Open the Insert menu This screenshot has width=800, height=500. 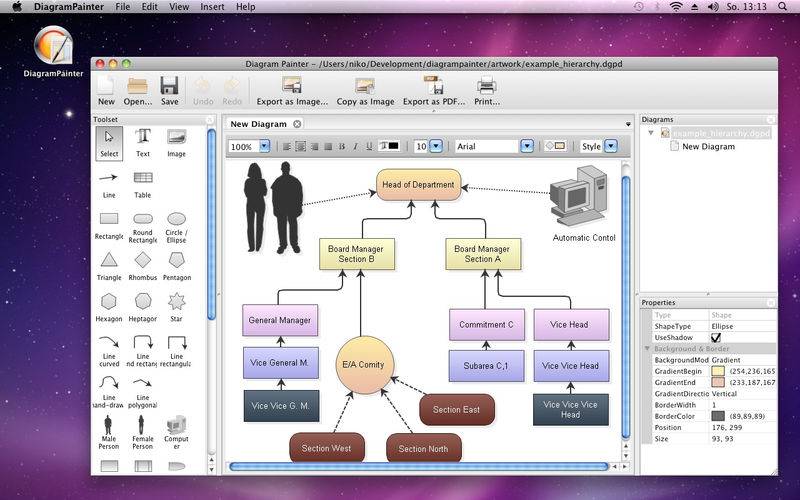click(x=212, y=7)
